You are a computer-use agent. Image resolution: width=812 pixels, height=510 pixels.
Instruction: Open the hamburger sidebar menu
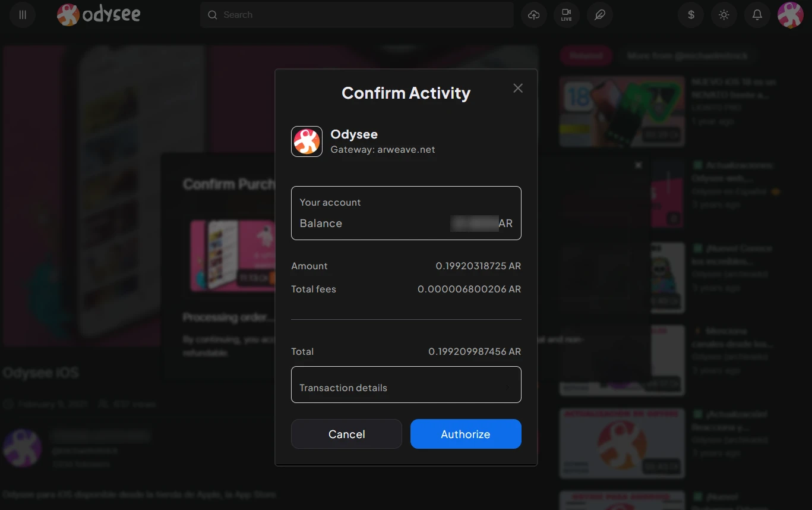pyautogui.click(x=23, y=15)
